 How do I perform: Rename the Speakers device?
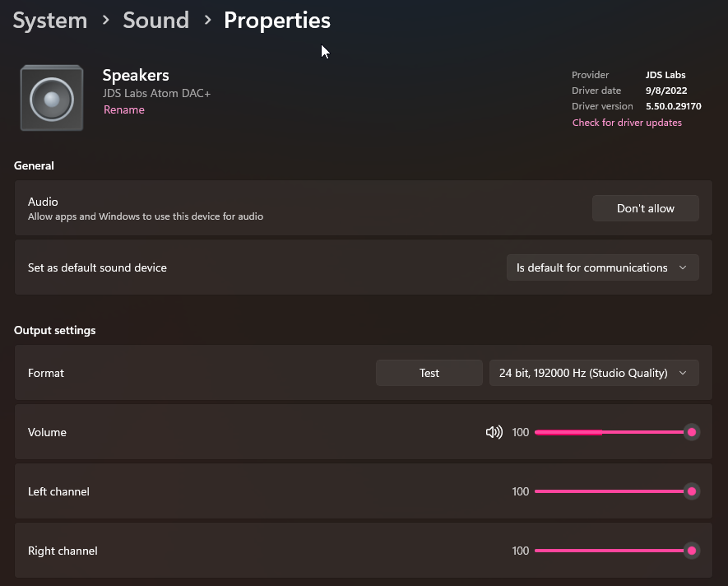[124, 109]
